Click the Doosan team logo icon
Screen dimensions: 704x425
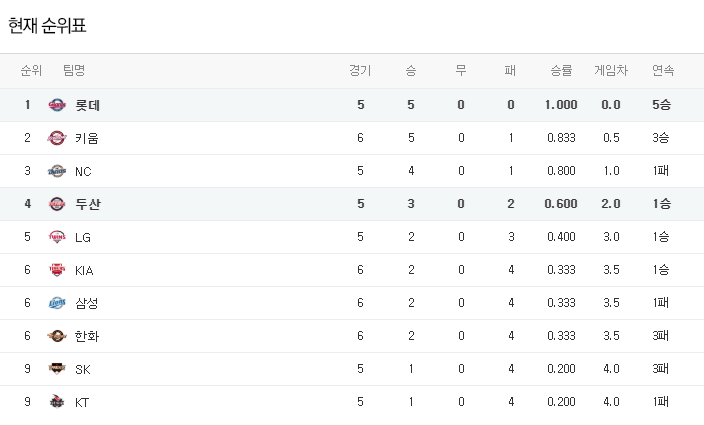click(x=57, y=204)
